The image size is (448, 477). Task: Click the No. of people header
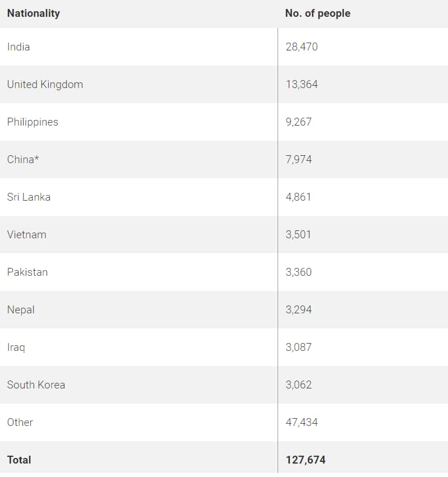click(x=317, y=13)
